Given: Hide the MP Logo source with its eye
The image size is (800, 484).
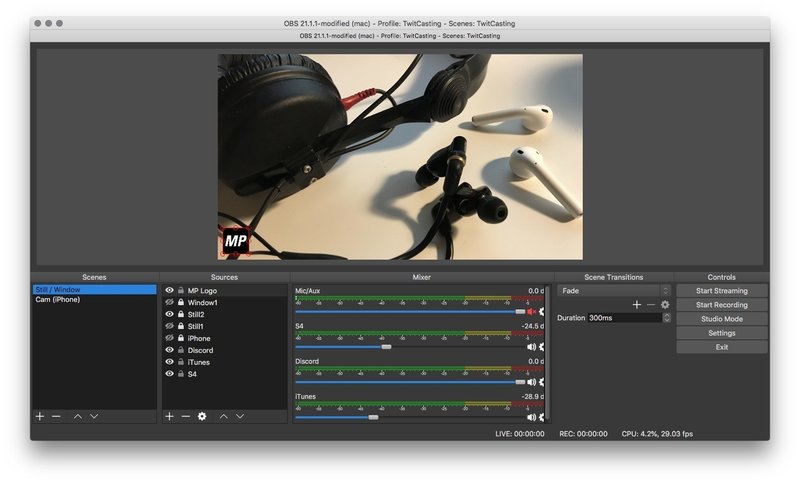Looking at the screenshot, I should point(169,290).
